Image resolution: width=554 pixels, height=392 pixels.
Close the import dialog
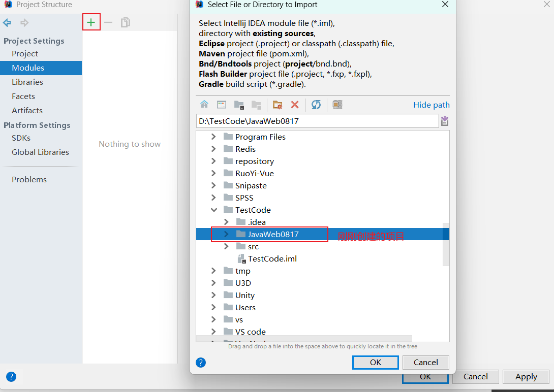click(x=445, y=5)
